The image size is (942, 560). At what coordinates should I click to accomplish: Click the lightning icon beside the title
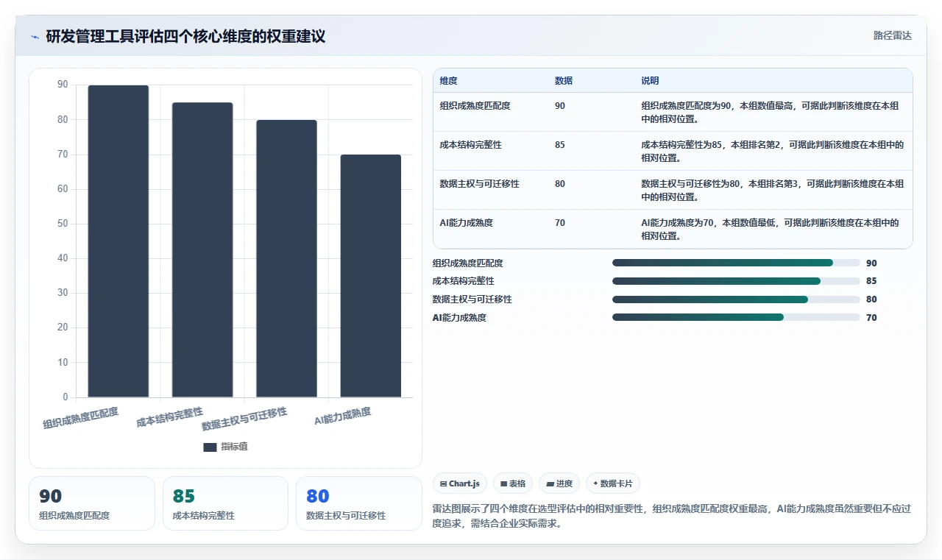coord(35,37)
